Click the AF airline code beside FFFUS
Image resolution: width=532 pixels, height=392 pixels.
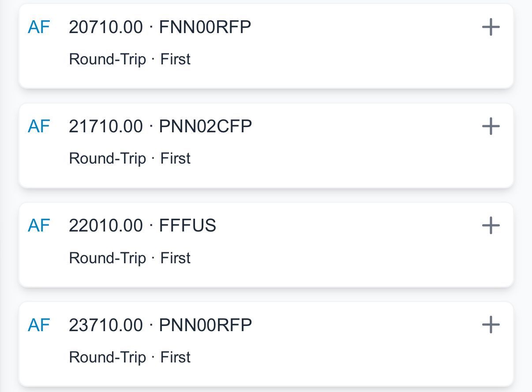pos(39,226)
